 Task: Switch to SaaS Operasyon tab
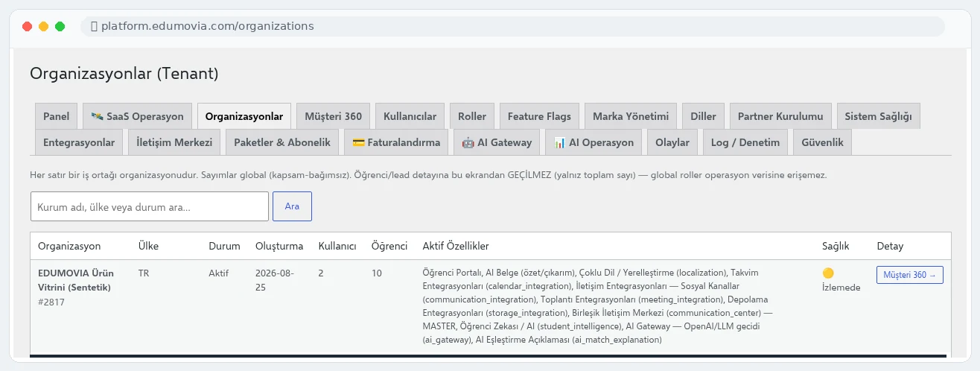(x=137, y=116)
